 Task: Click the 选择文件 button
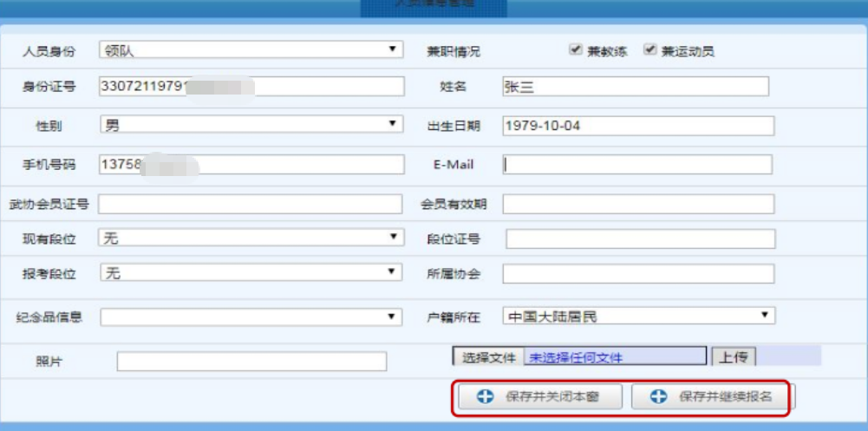pyautogui.click(x=488, y=357)
